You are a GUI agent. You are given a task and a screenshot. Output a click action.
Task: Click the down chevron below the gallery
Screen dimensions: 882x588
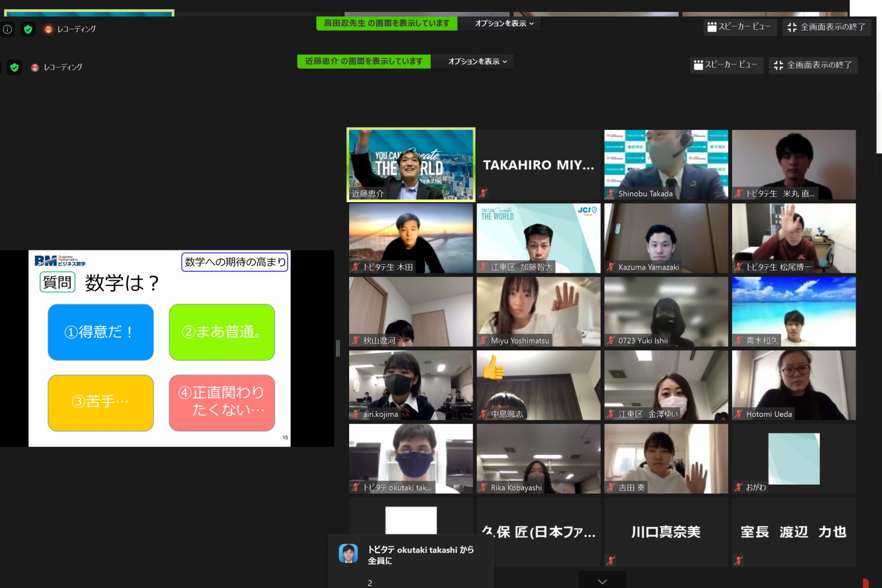602,581
